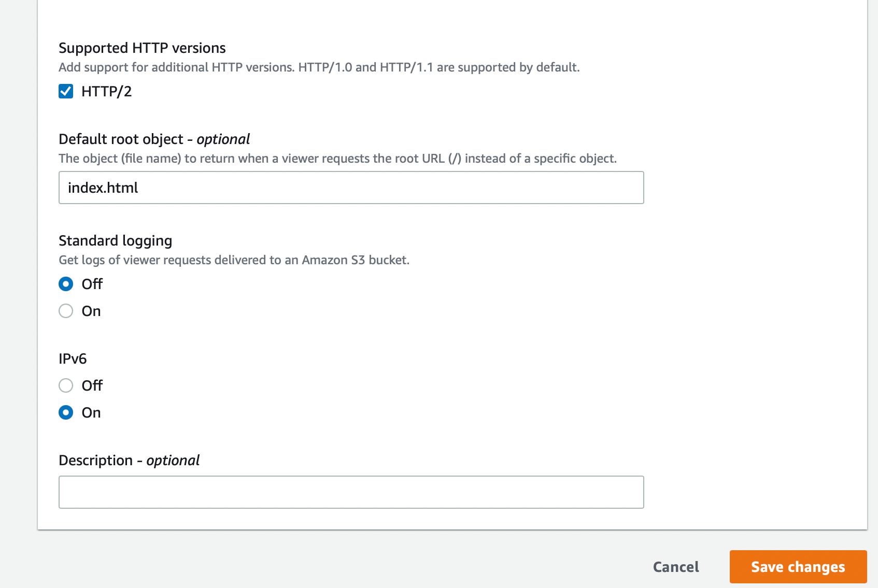Click the HTTP/2 label text

tap(107, 92)
